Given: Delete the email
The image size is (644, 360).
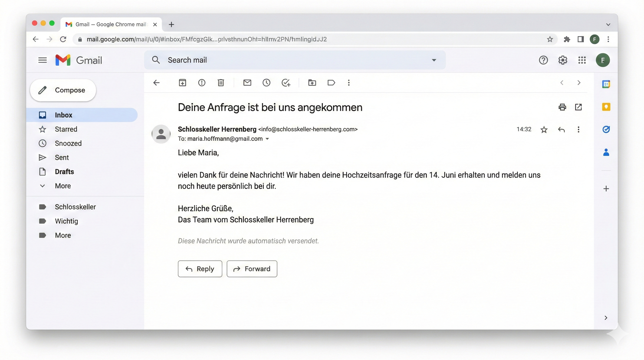Looking at the screenshot, I should pyautogui.click(x=220, y=82).
